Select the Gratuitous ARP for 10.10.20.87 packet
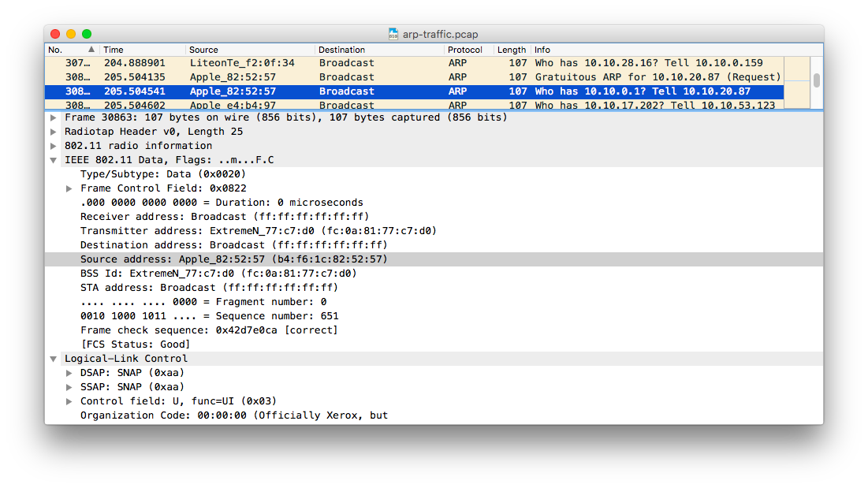Screen dimensions: 868x488 pyautogui.click(x=414, y=77)
